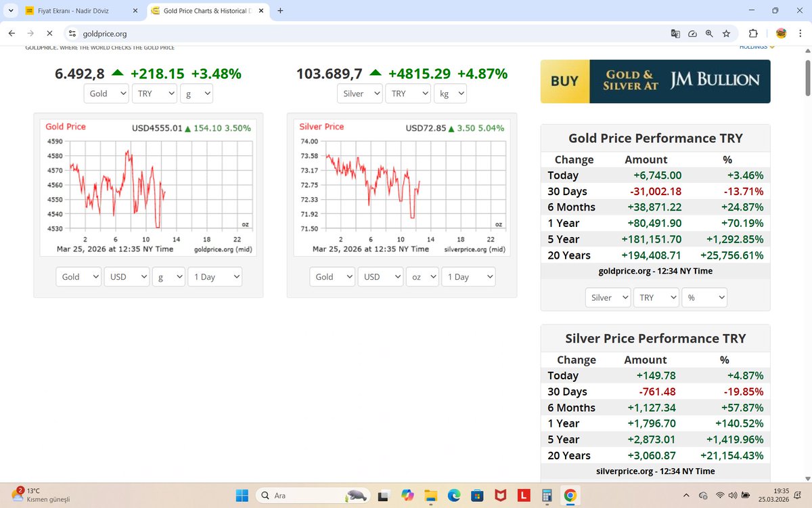Click the Silver Price line chart
The image size is (812, 508).
click(x=403, y=188)
